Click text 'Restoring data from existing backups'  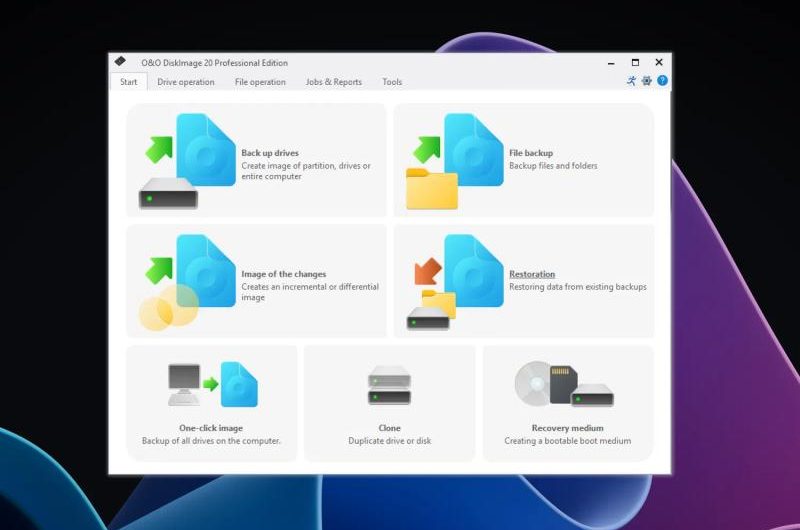[x=578, y=287]
